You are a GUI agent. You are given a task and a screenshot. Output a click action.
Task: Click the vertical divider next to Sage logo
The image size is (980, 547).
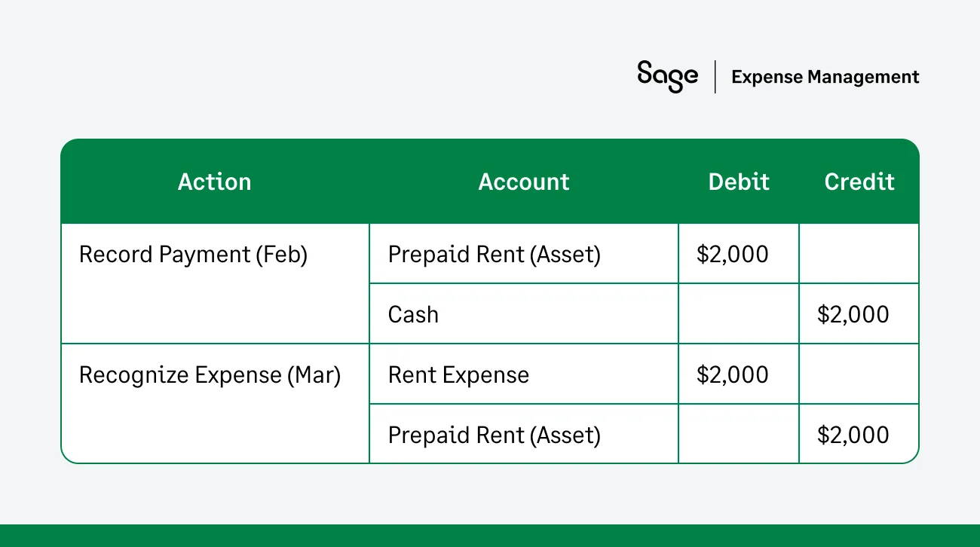[x=715, y=77]
